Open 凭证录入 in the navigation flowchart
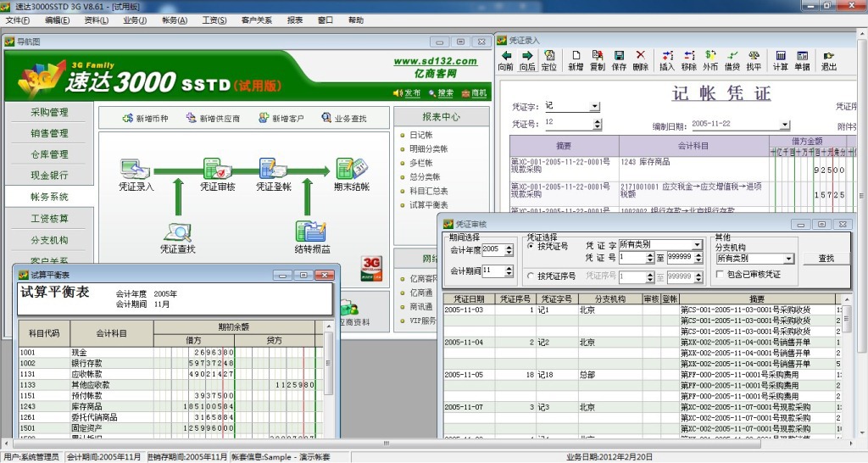Image resolution: width=868 pixels, height=463 pixels. [x=136, y=175]
